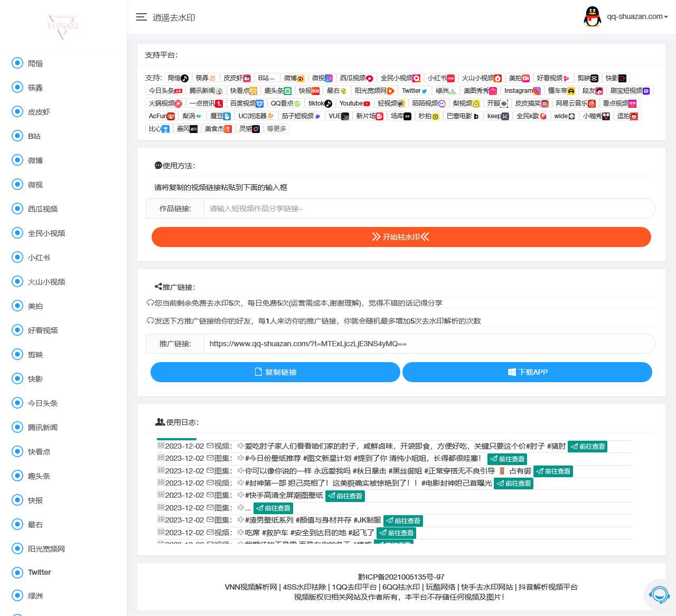676x616 pixels.
Task: Click 前往查看 on the 快手高清全屏潮图壁纸 row
Action: point(345,496)
